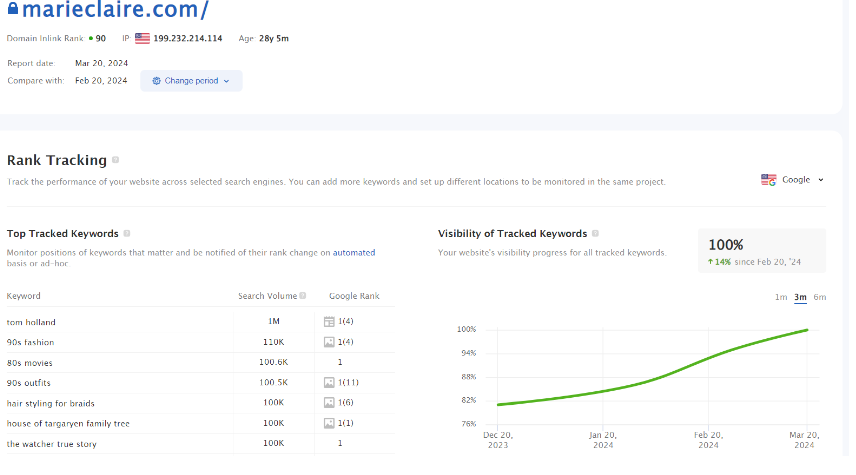Click the report date Mar 20, 2024
Viewport: 856px width, 475px height.
click(x=102, y=63)
